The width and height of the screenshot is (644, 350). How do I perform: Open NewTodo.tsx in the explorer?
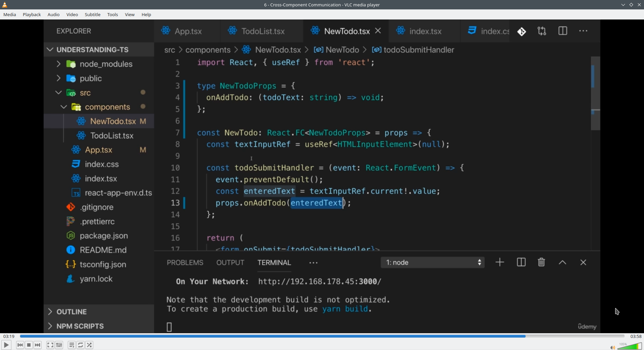(99, 121)
